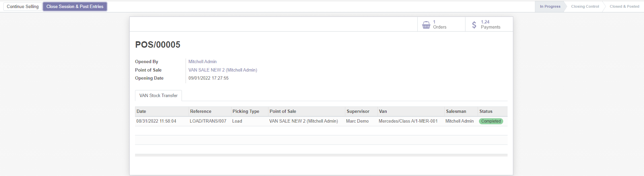This screenshot has height=176, width=644.
Task: Select the Closing Control status stage
Action: click(585, 6)
